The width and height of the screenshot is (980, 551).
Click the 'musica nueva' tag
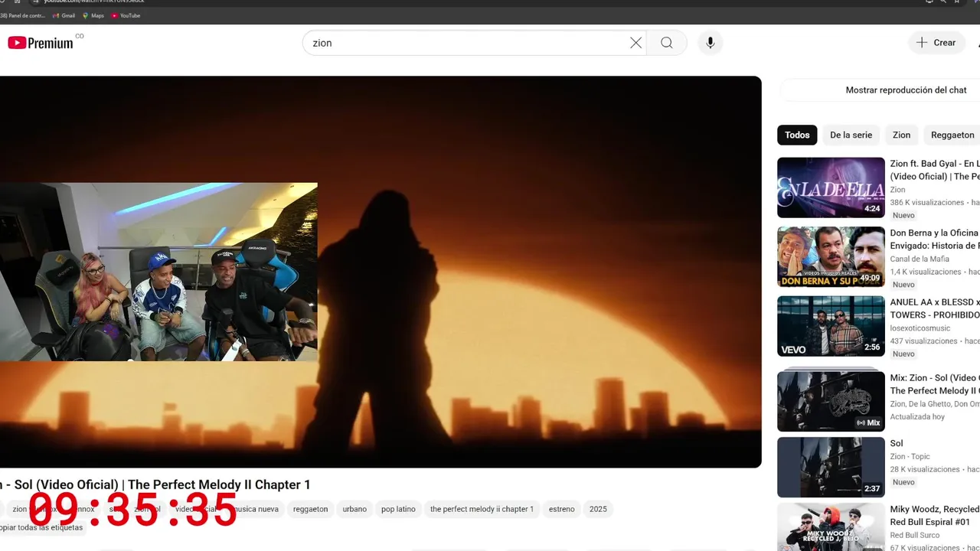256,509
